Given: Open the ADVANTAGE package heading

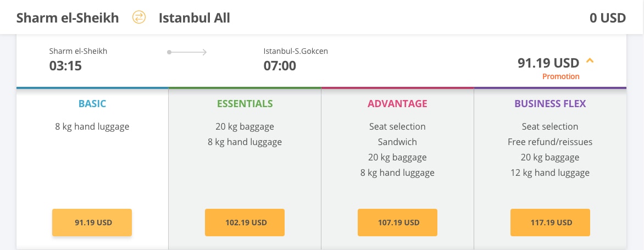Looking at the screenshot, I should click(x=398, y=103).
